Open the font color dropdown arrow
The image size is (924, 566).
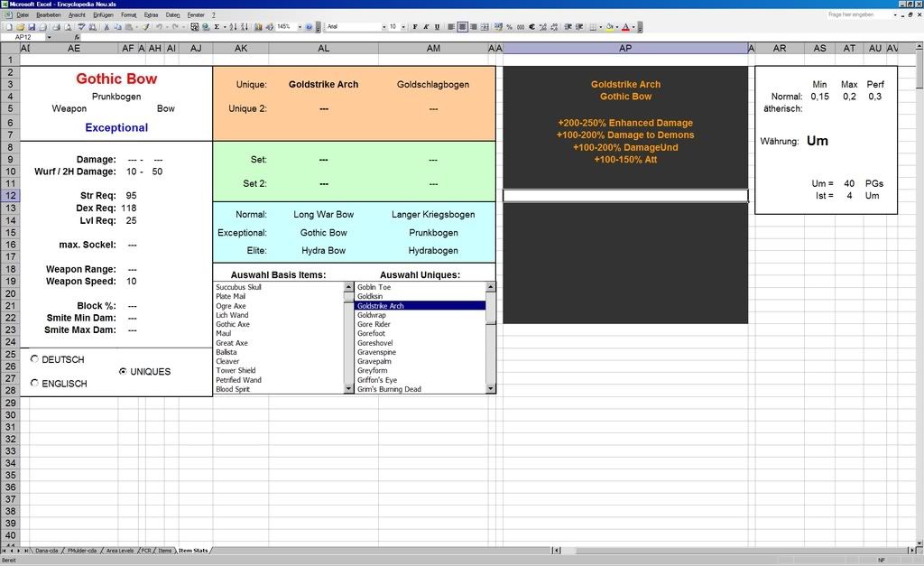(633, 26)
